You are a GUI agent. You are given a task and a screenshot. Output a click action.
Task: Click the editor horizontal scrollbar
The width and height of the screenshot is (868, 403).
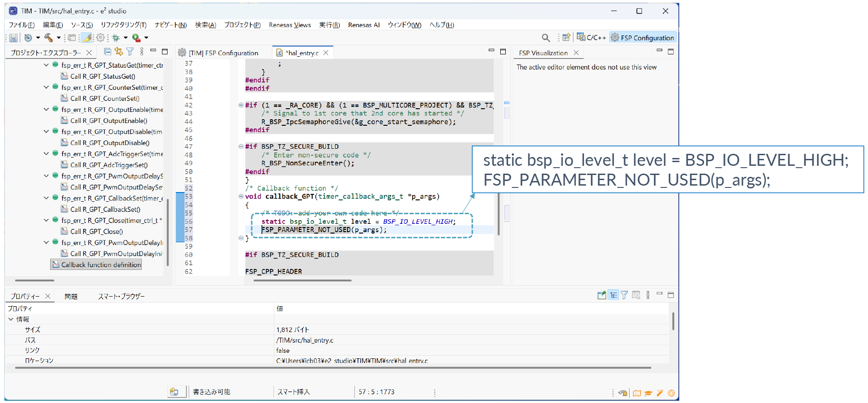point(302,280)
